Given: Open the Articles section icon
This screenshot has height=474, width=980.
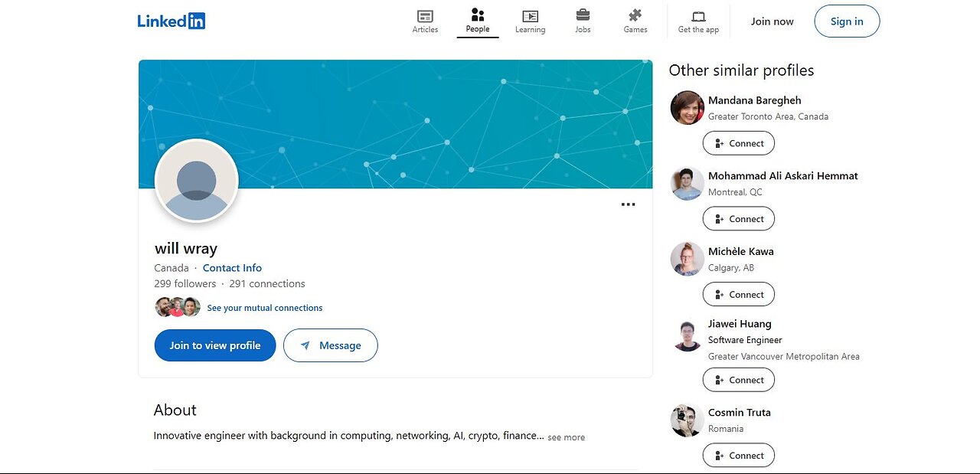Looking at the screenshot, I should 425,16.
